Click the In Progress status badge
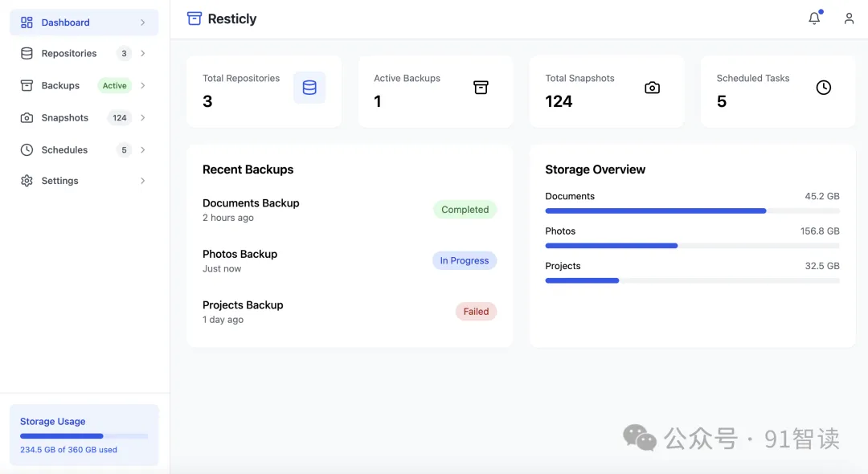868x474 pixels. click(x=465, y=260)
